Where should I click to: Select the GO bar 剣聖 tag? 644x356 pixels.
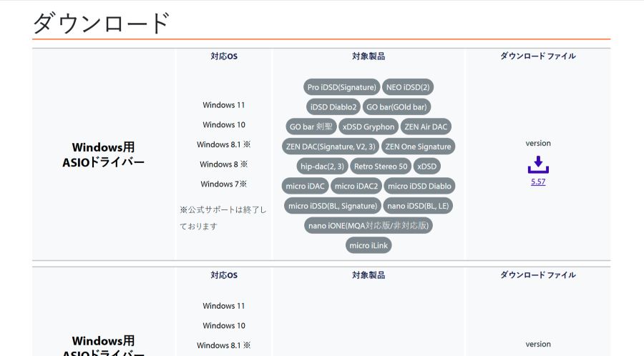[311, 127]
